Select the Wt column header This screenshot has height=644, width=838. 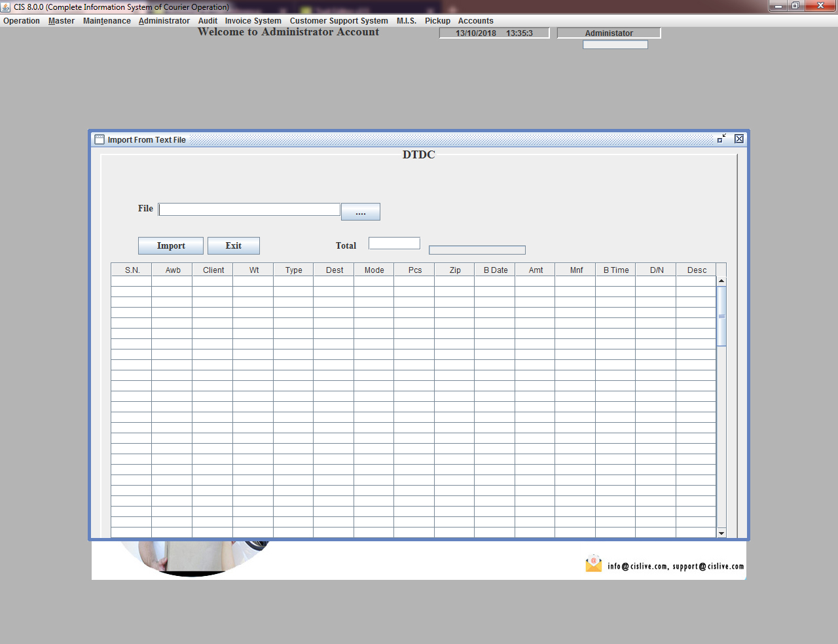(254, 270)
